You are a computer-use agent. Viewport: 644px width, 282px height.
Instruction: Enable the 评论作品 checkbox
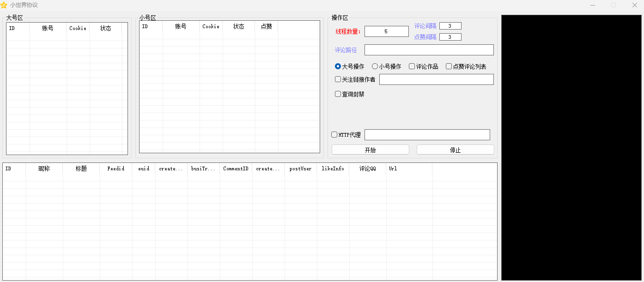click(x=412, y=66)
